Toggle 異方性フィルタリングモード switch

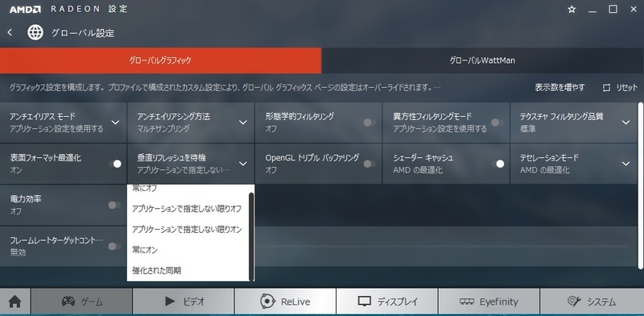(497, 123)
